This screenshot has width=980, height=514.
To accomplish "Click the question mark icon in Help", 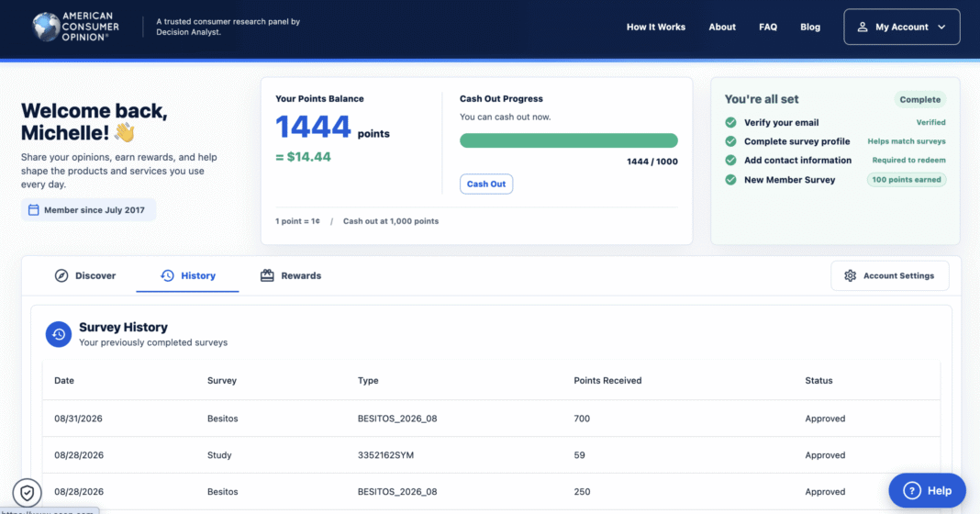I will pos(912,491).
